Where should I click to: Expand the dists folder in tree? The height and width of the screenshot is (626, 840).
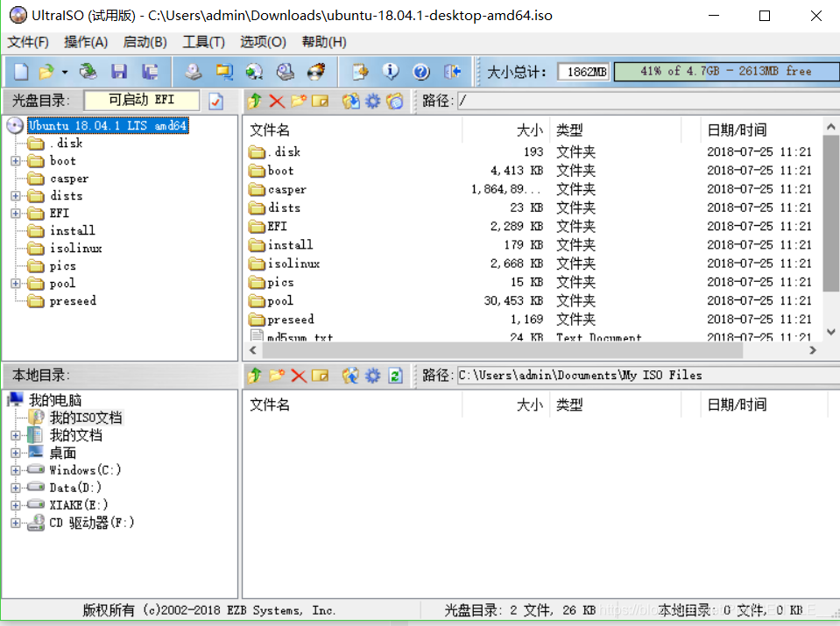tap(16, 196)
